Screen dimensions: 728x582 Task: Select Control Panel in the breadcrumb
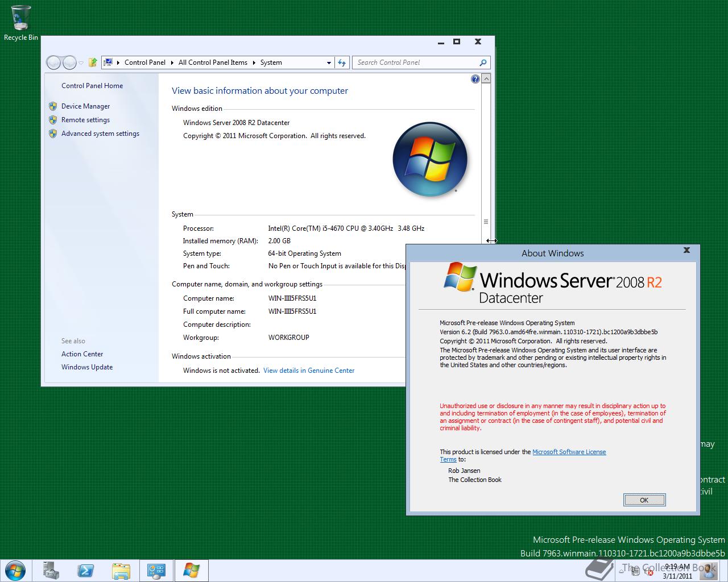click(x=145, y=63)
